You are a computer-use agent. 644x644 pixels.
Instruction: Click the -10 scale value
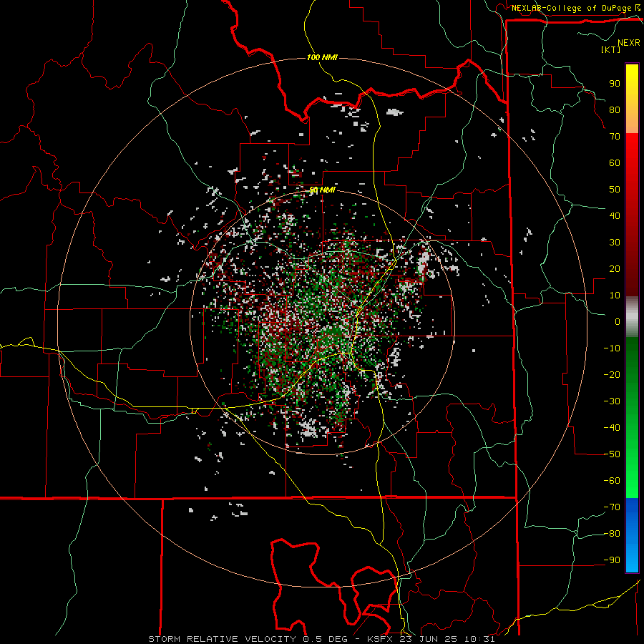[612, 348]
